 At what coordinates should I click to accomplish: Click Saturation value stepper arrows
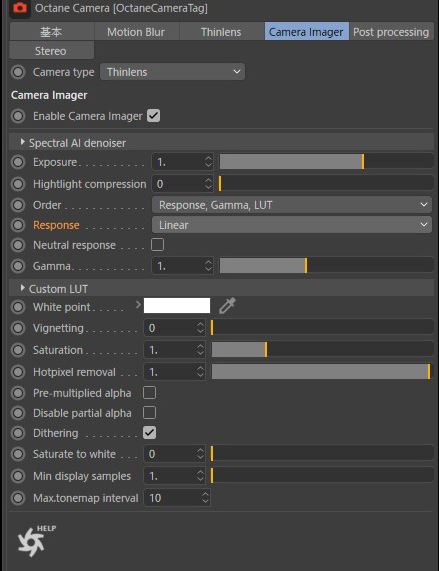click(x=200, y=350)
